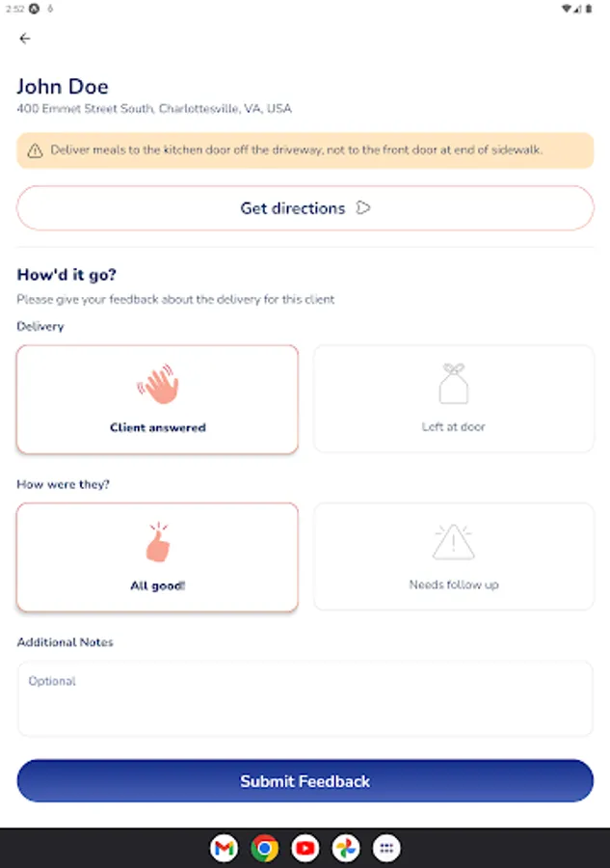Tap the waving hand icon
Screen dimensions: 610x868
point(158,385)
